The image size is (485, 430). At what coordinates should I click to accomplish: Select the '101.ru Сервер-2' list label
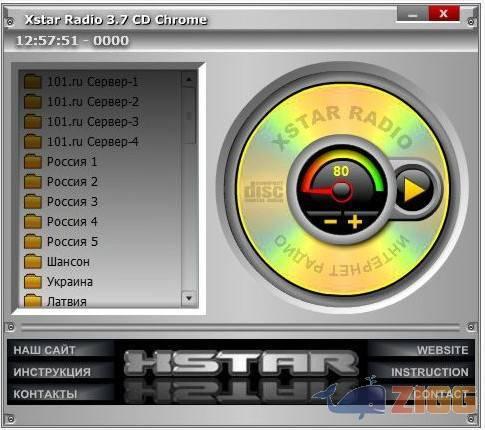93,102
